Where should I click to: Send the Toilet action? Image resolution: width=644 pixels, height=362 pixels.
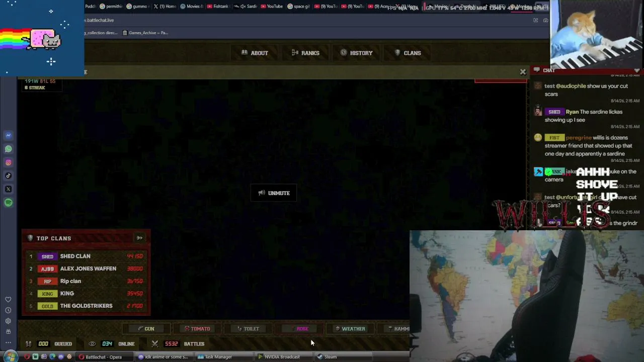[248, 329]
